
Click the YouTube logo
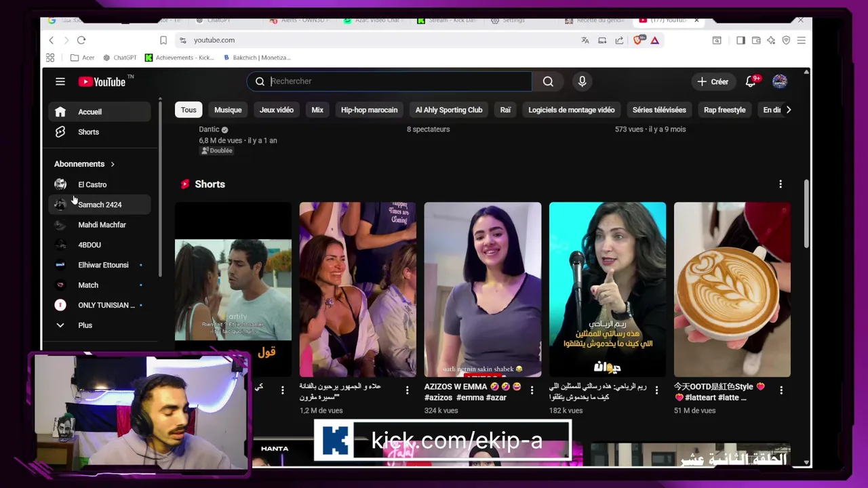click(102, 82)
